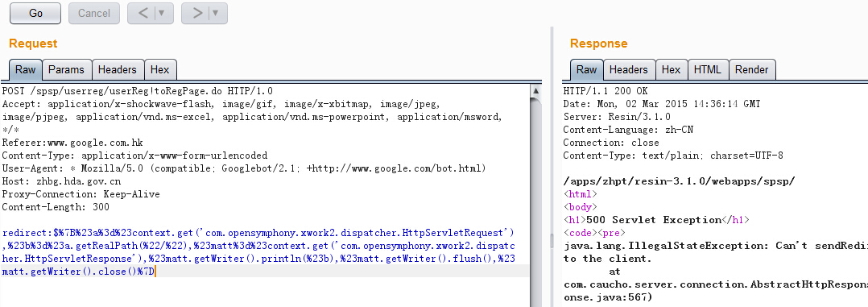Click the HTTP/1.1 200 OK status line
The image size is (868, 307).
606,91
